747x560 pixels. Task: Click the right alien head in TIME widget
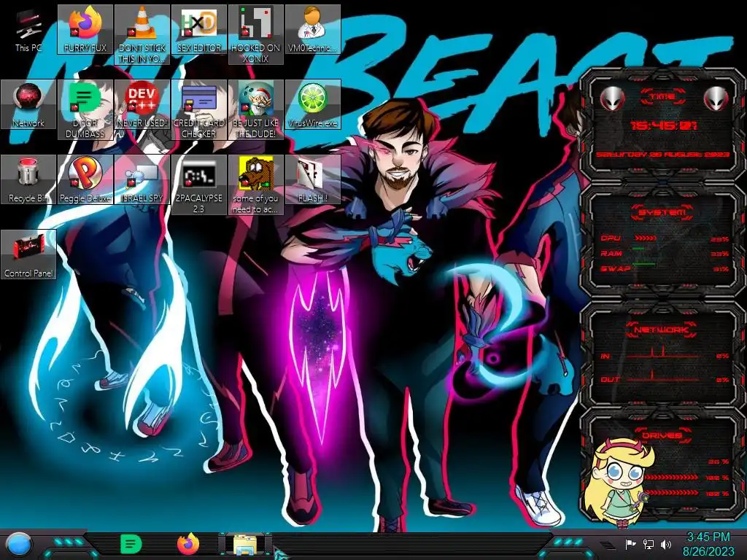tap(716, 99)
